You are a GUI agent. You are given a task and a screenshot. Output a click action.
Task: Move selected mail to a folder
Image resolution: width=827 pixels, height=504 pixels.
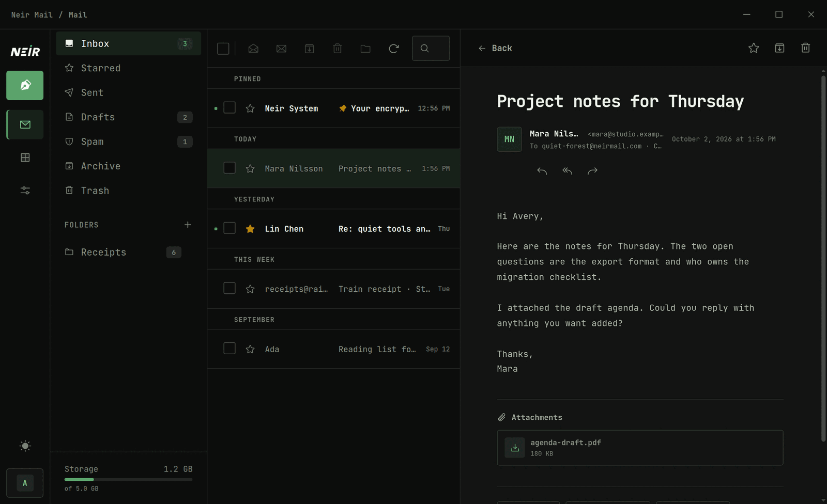[x=365, y=49]
